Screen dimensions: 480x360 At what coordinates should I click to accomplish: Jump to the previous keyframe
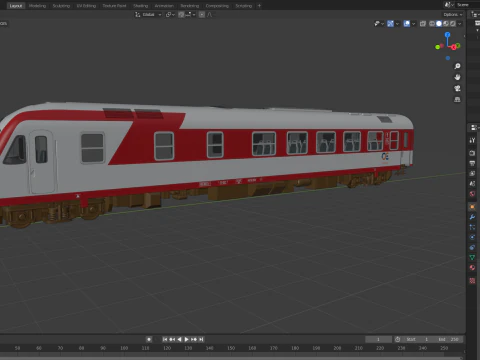(x=172, y=339)
